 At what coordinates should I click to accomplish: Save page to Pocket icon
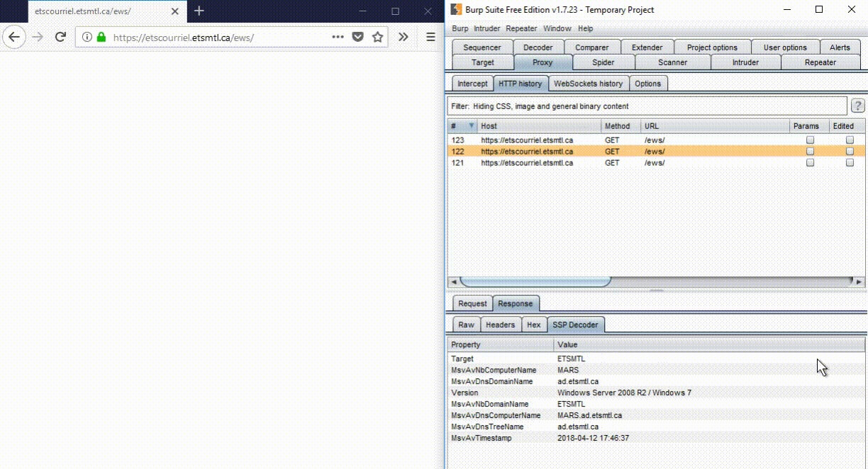358,37
